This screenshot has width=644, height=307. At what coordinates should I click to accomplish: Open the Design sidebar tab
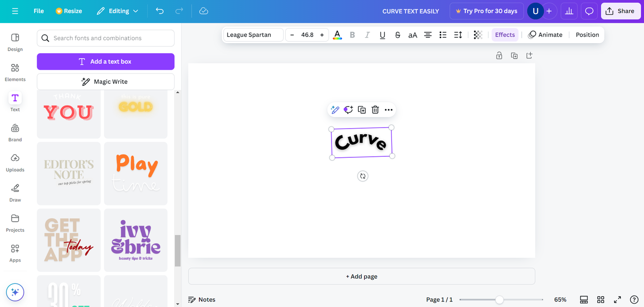pos(15,42)
